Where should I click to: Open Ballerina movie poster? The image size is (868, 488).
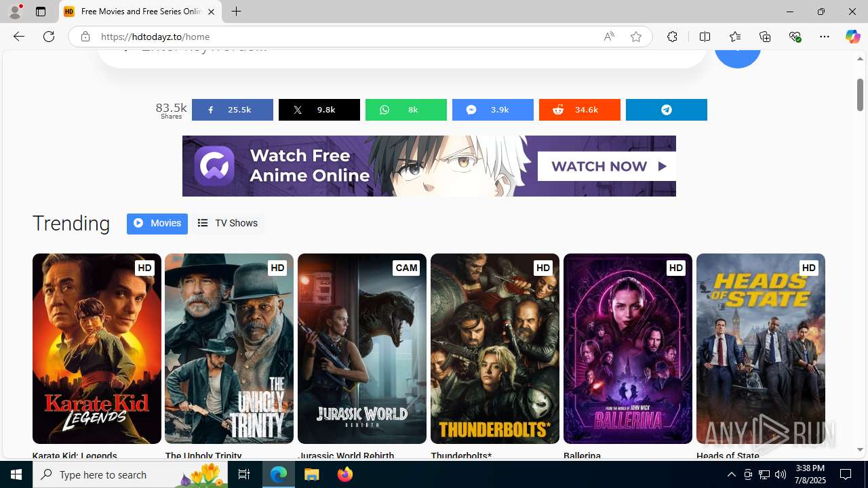[628, 348]
